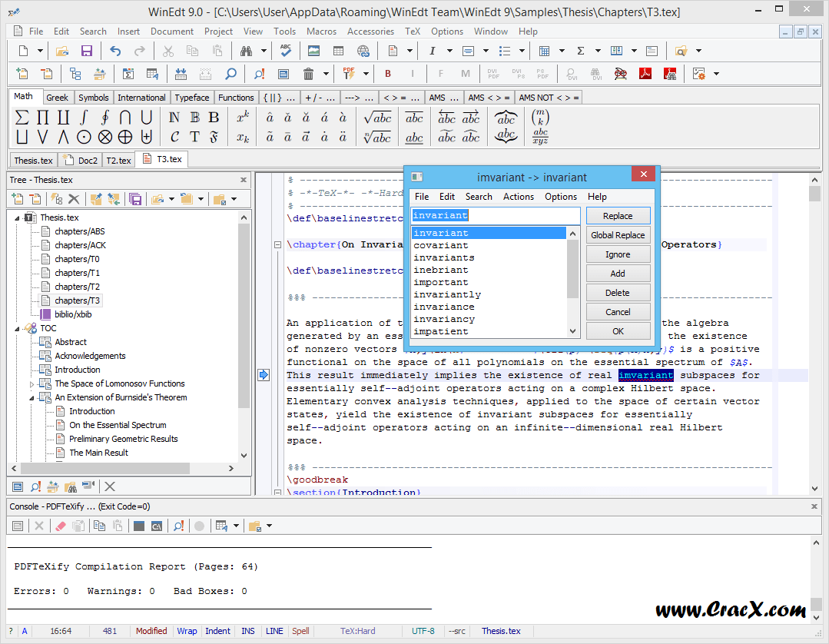Click the magnifier search icon in second toolbar

231,74
